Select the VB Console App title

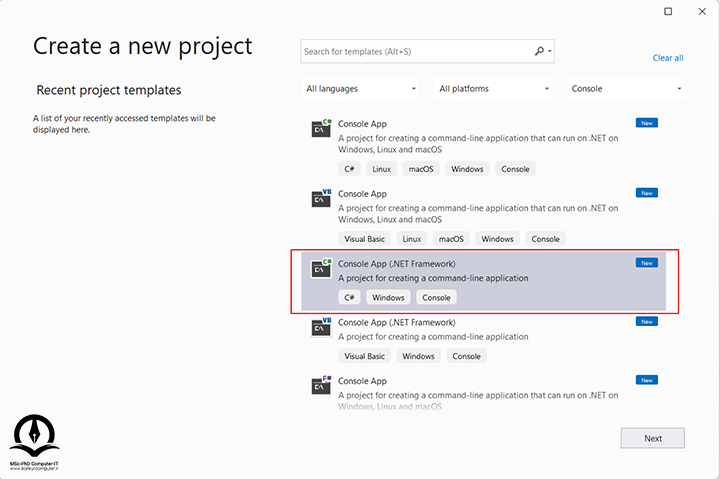[362, 194]
